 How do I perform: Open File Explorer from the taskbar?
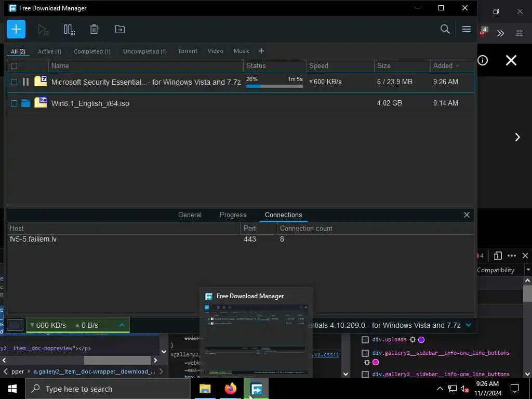[205, 389]
